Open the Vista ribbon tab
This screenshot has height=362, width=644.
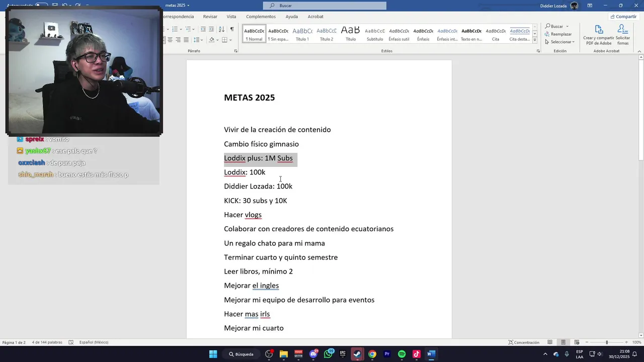coord(231,17)
